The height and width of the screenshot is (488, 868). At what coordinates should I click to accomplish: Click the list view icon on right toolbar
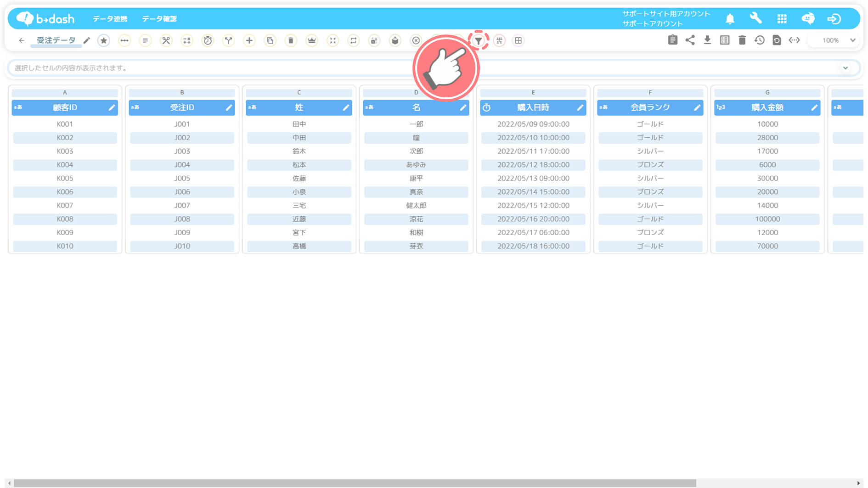tap(725, 40)
